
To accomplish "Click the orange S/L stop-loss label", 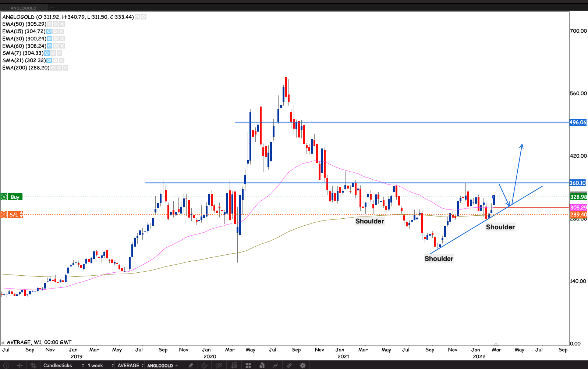I will pyautogui.click(x=14, y=215).
